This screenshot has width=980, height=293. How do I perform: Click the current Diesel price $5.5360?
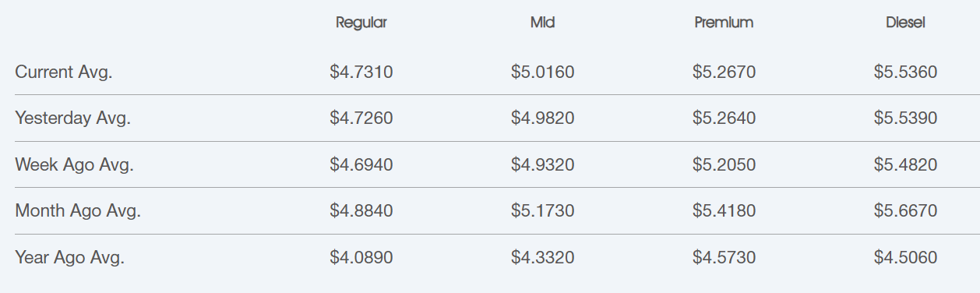(905, 72)
